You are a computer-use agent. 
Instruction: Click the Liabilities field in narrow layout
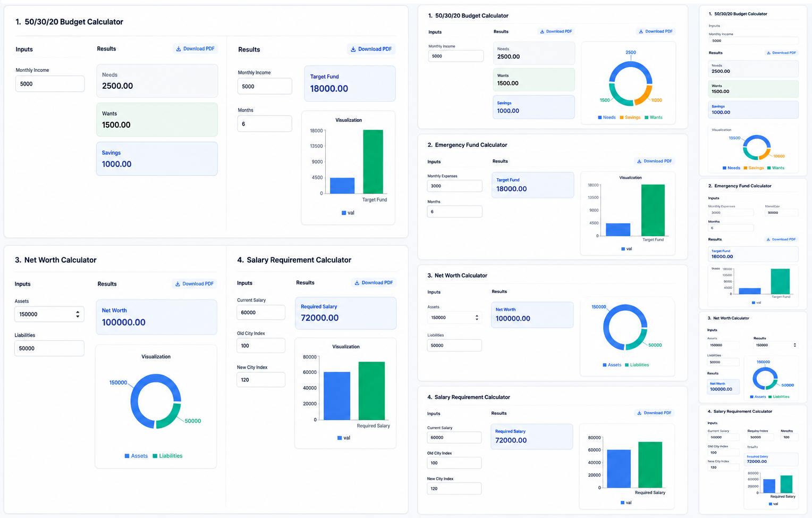click(723, 362)
